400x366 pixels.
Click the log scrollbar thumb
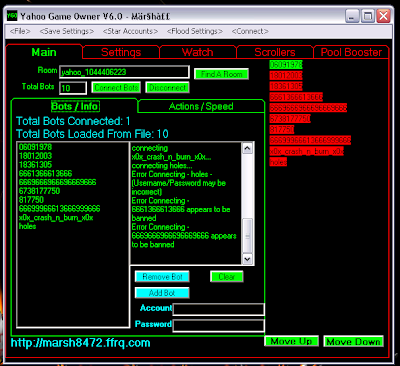pyautogui.click(x=247, y=236)
